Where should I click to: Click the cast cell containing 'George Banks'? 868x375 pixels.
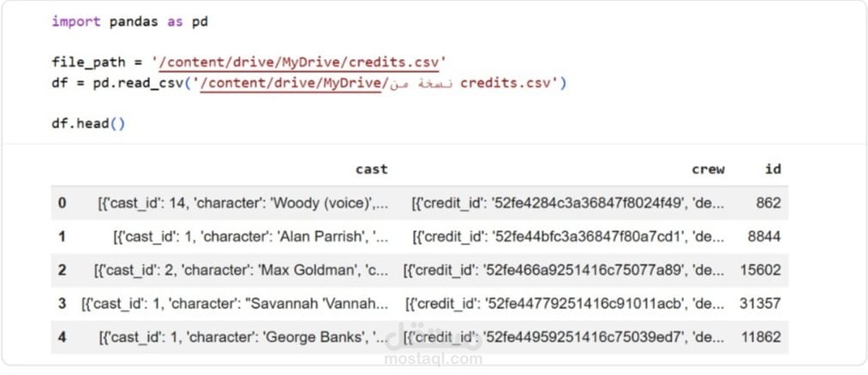tap(242, 336)
